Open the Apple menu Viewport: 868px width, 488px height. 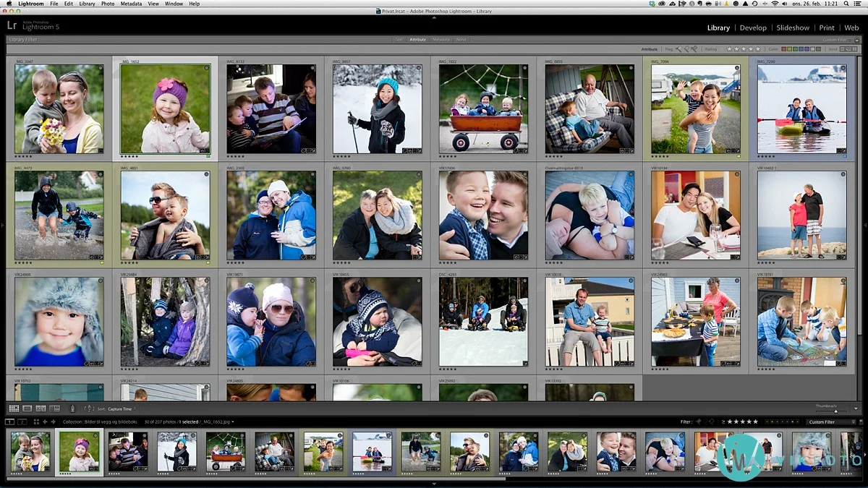9,4
